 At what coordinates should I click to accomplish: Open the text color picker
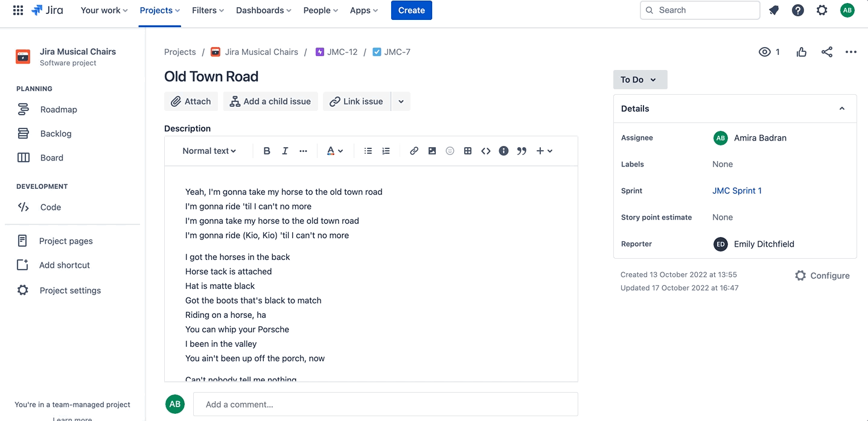pyautogui.click(x=335, y=151)
